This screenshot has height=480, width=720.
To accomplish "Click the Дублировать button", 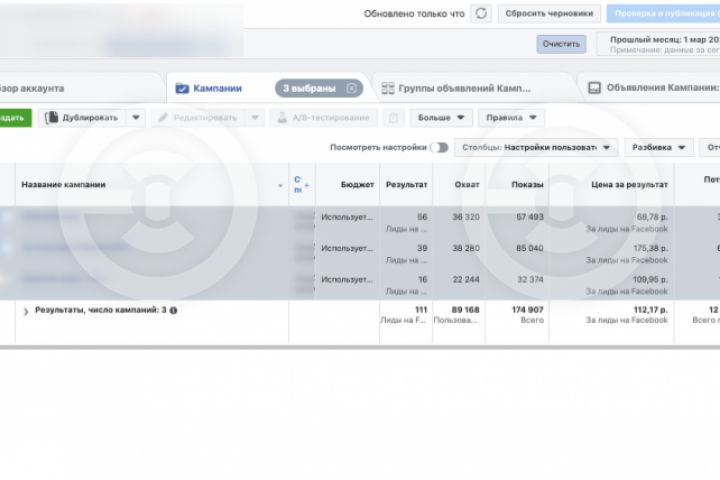I will pyautogui.click(x=81, y=118).
